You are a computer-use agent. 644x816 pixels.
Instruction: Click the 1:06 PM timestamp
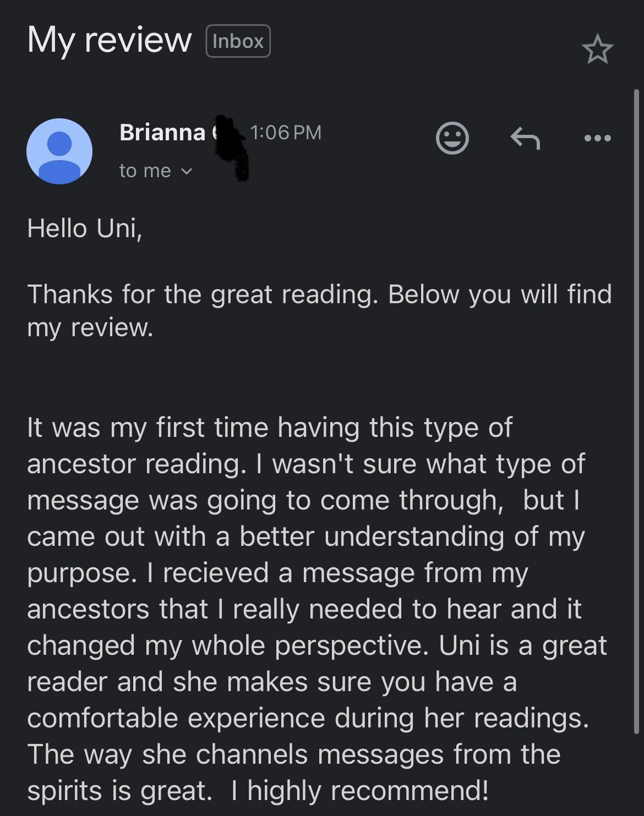pyautogui.click(x=286, y=133)
